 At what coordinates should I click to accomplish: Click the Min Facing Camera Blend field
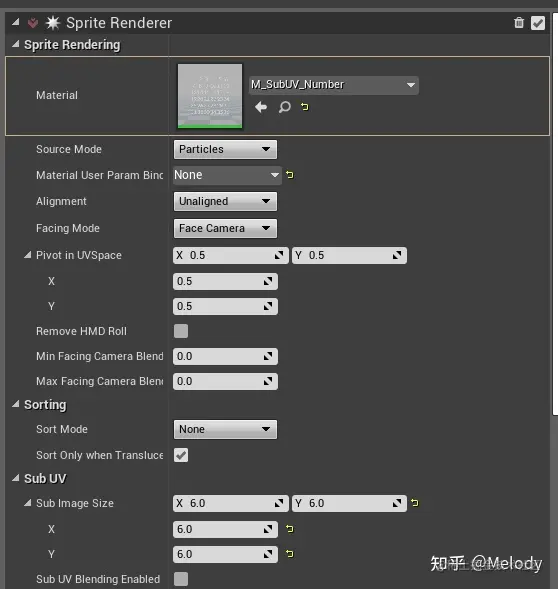[225, 356]
